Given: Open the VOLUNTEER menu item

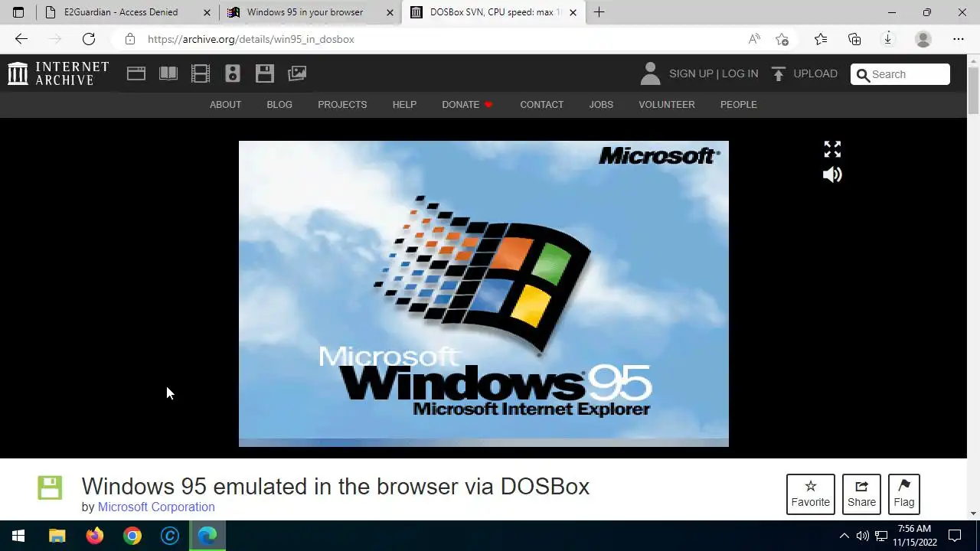Looking at the screenshot, I should 667,105.
